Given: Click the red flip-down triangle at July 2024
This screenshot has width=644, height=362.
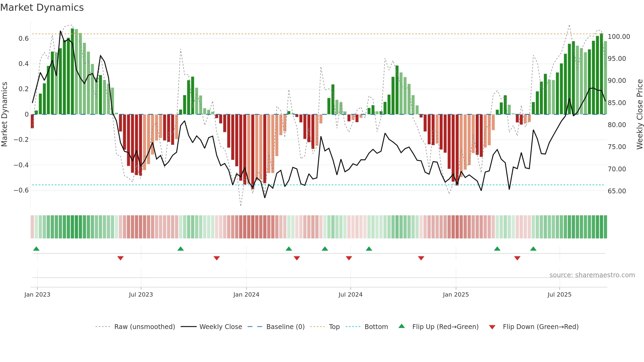Looking at the screenshot, I should tap(349, 258).
